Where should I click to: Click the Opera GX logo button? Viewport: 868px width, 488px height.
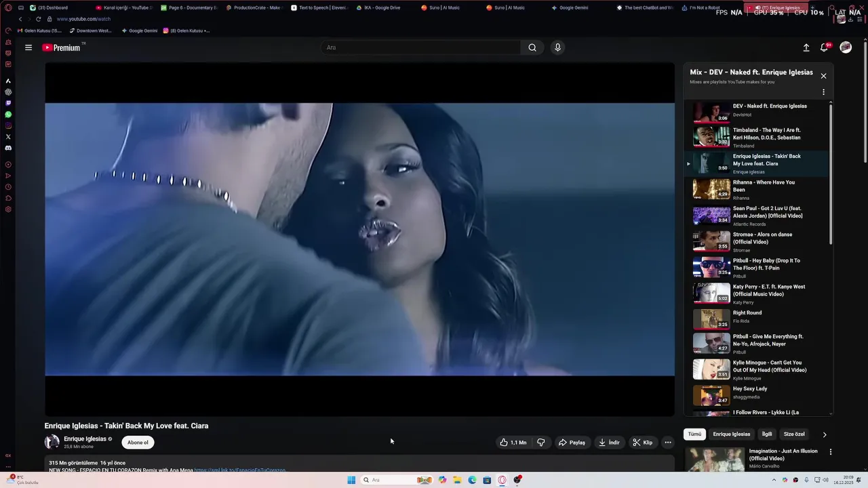click(8, 7)
